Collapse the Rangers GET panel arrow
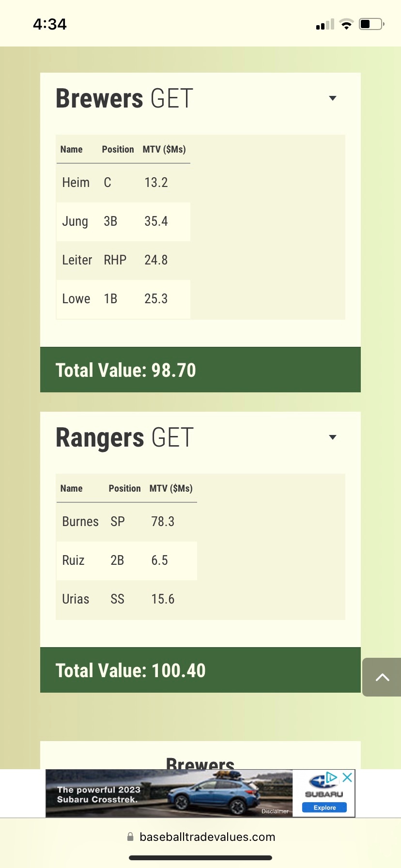Viewport: 401px width, 868px height. [333, 437]
